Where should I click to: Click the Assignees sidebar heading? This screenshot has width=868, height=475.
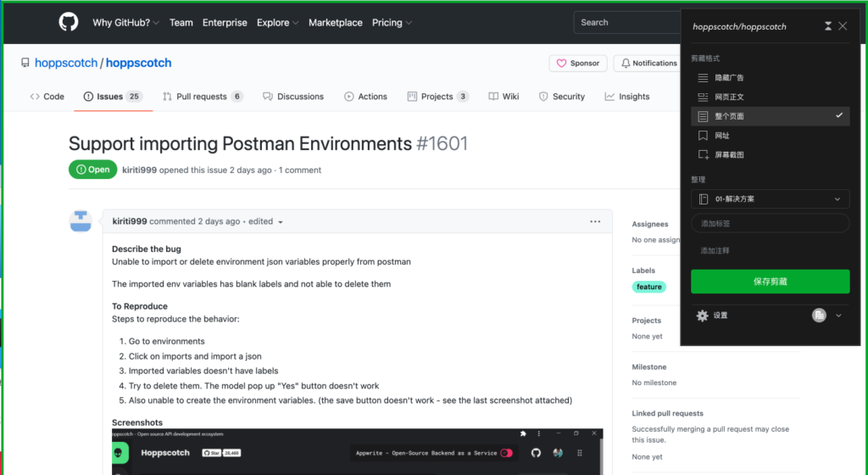tap(650, 224)
